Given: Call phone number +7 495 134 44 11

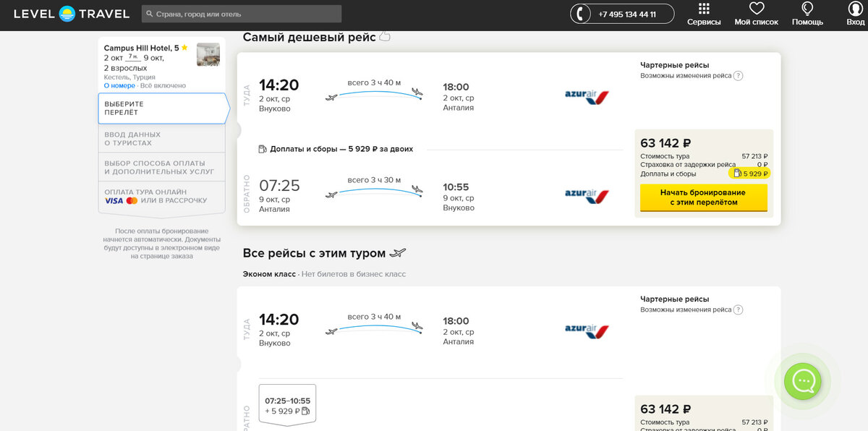Looking at the screenshot, I should 627,14.
